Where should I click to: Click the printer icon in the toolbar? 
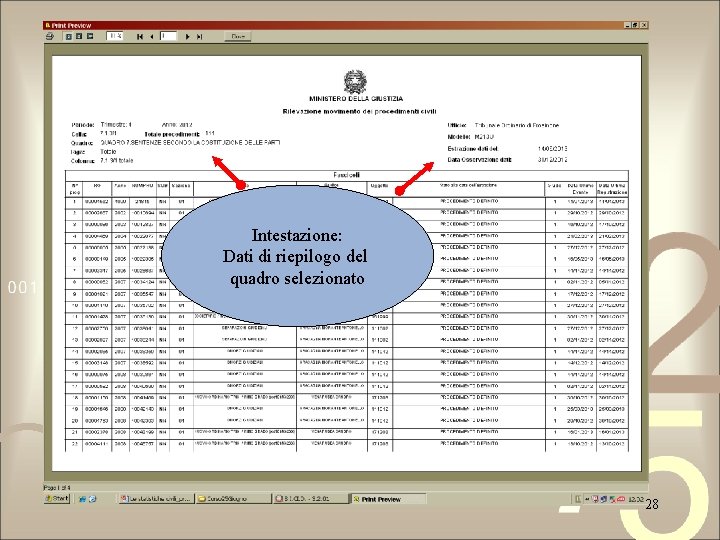coord(50,36)
